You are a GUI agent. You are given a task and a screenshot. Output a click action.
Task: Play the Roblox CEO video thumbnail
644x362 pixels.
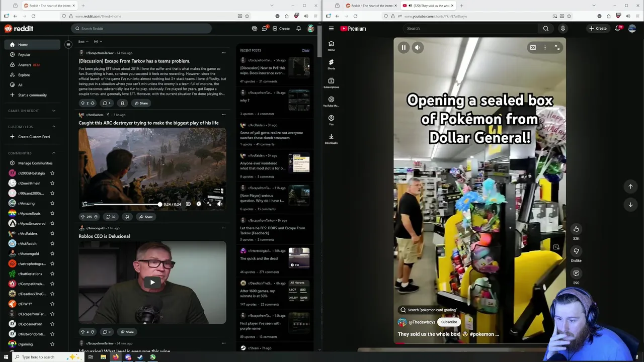tap(152, 282)
